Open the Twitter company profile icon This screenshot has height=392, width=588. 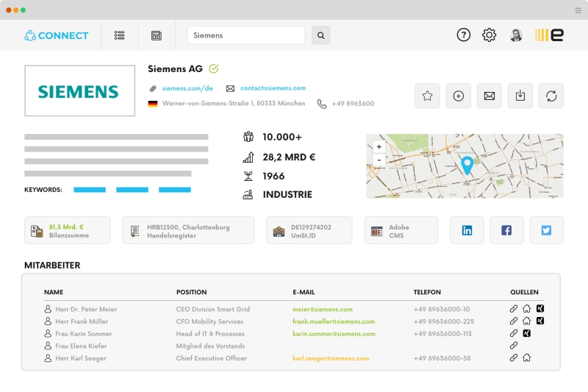coord(546,230)
